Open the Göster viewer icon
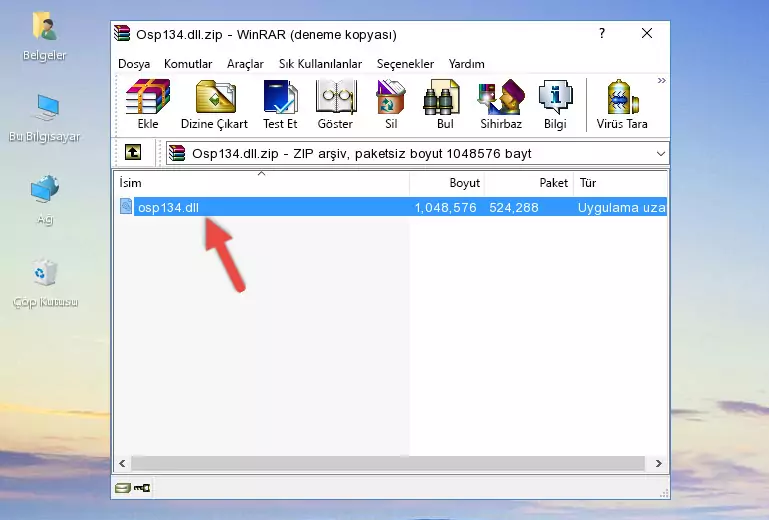Screen dimensions: 769x520 [x=335, y=104]
